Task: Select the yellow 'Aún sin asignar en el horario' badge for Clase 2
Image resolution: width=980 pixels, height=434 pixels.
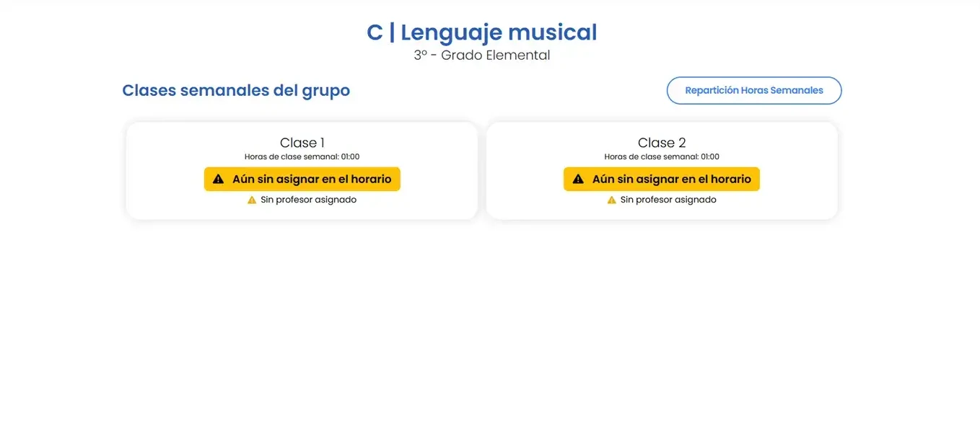Action: click(661, 178)
